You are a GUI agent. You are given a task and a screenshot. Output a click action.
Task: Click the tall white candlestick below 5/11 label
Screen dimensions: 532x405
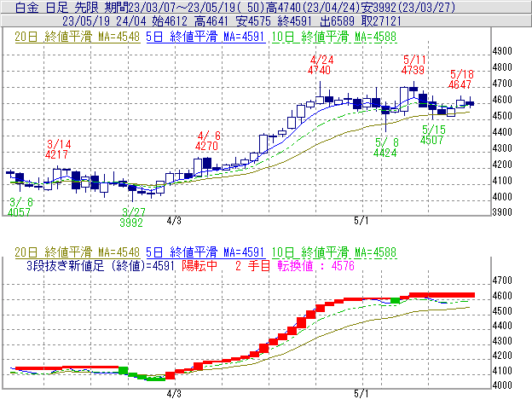pyautogui.click(x=404, y=99)
